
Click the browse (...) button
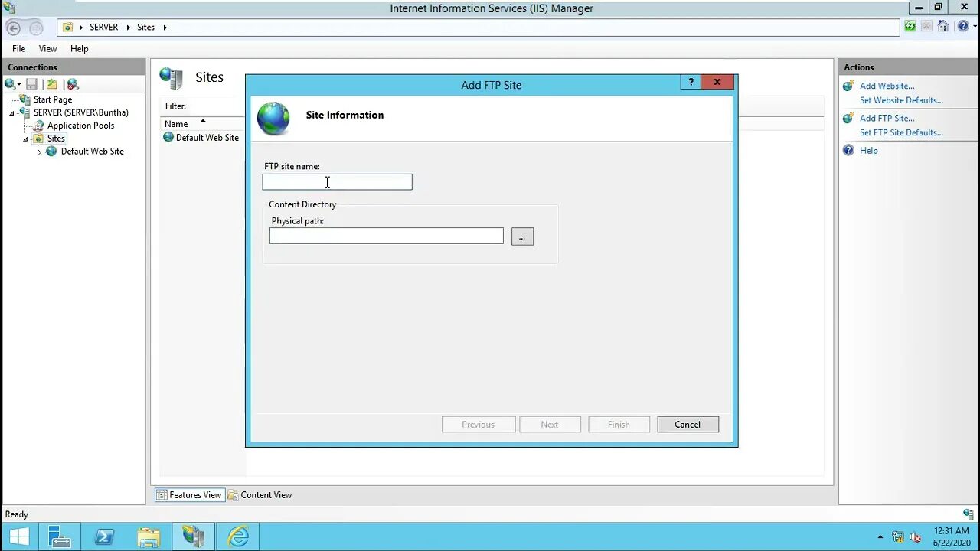pyautogui.click(x=522, y=236)
